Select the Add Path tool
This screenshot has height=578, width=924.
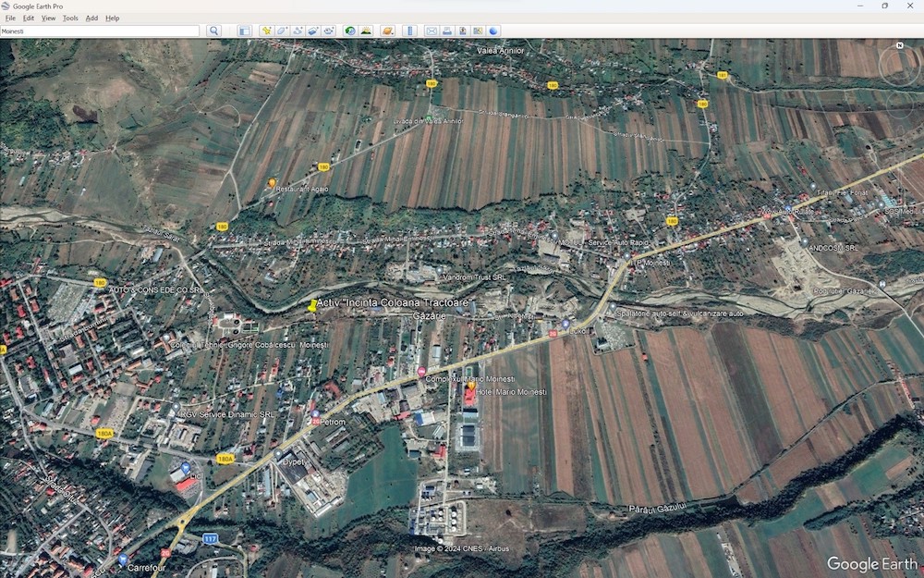298,31
